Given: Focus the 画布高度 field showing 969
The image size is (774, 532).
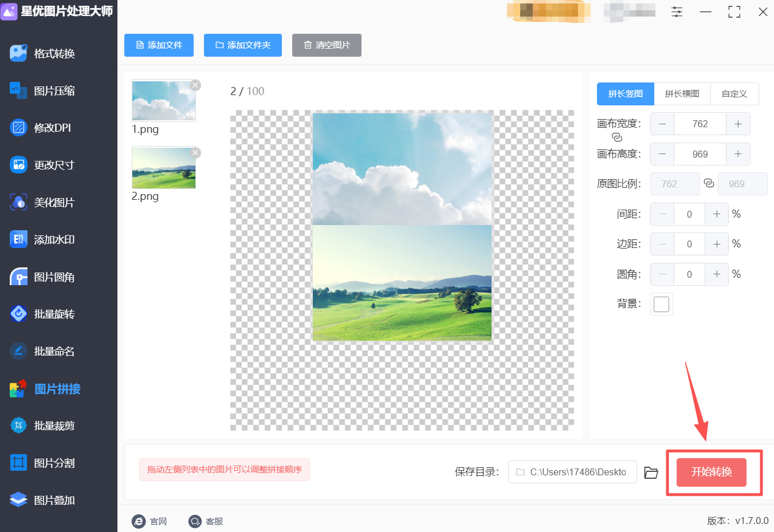Looking at the screenshot, I should point(700,154).
